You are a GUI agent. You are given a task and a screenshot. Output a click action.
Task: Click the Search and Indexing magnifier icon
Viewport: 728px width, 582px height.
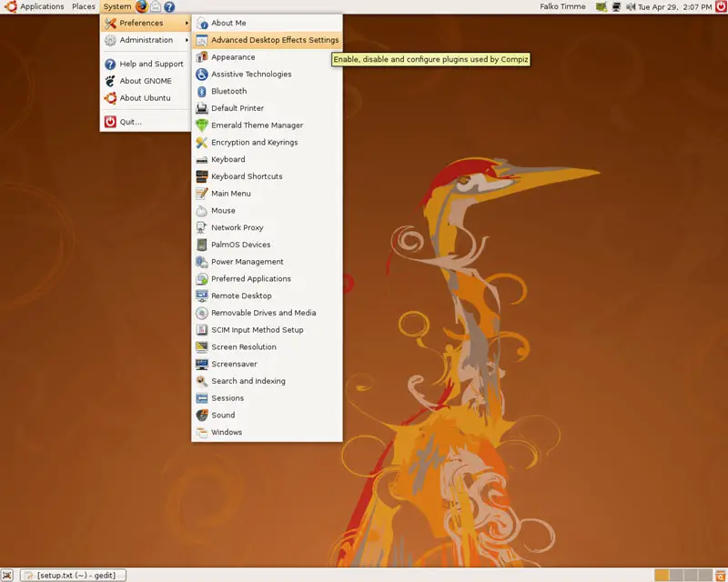202,381
